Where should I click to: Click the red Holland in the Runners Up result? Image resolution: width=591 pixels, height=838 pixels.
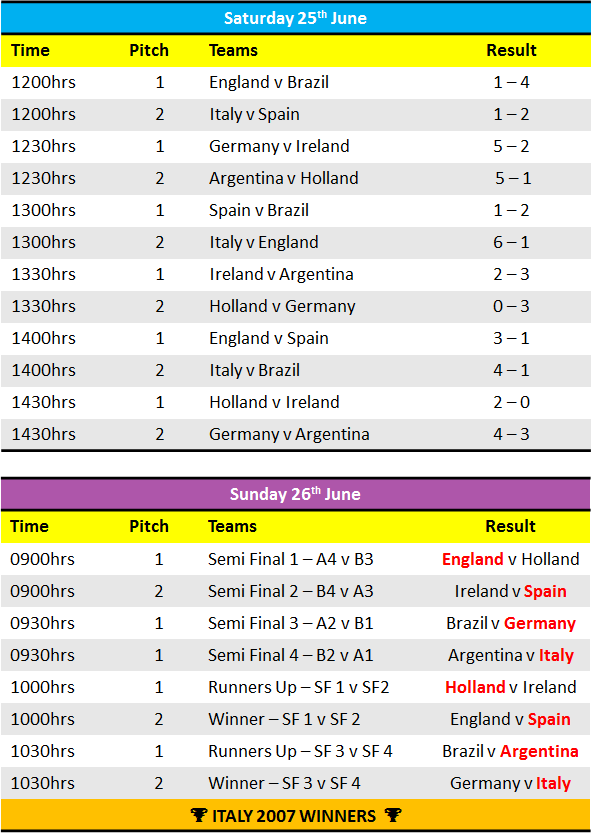pyautogui.click(x=475, y=687)
